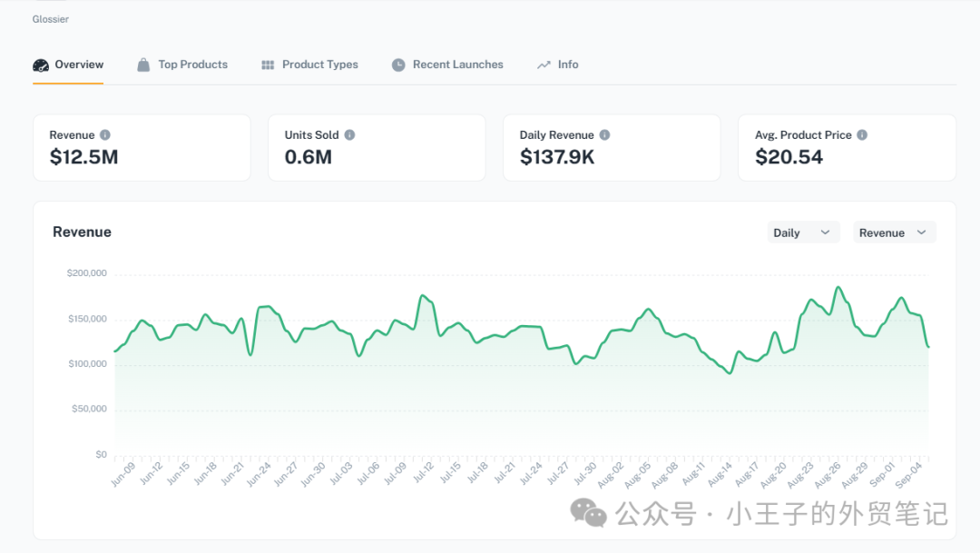Click the Overview gauge icon

tap(41, 65)
